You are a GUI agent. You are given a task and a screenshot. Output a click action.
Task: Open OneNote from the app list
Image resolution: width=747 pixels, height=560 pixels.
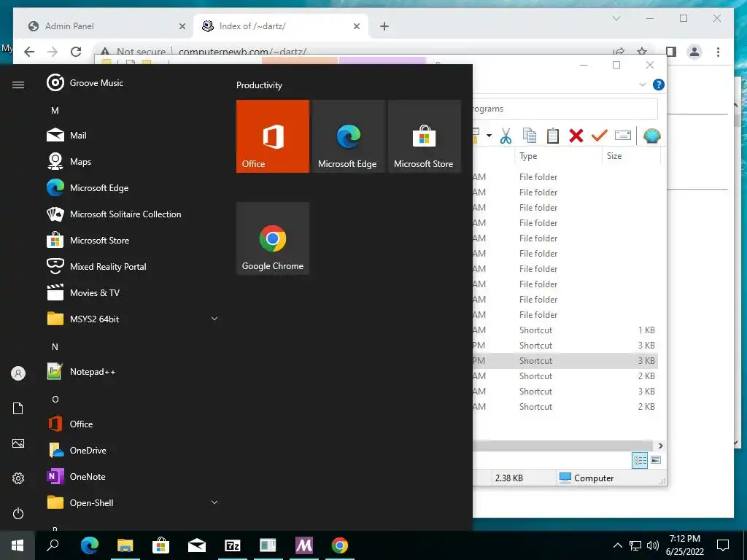(x=133, y=477)
